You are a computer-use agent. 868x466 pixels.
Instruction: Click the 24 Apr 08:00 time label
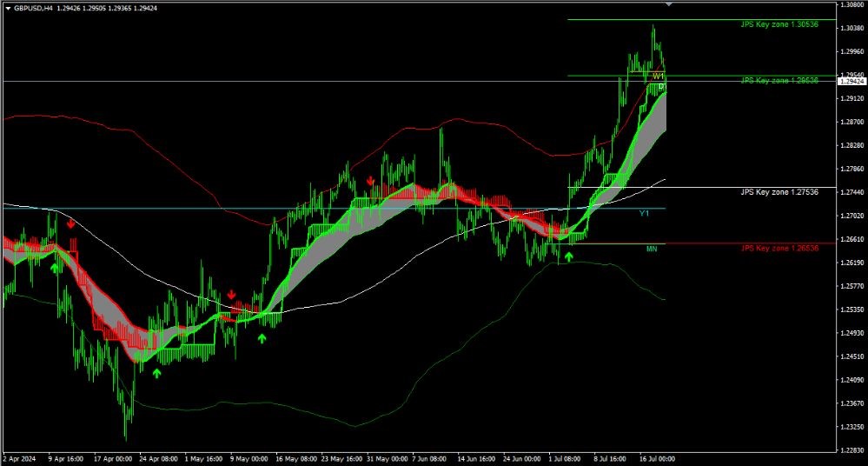click(x=158, y=459)
